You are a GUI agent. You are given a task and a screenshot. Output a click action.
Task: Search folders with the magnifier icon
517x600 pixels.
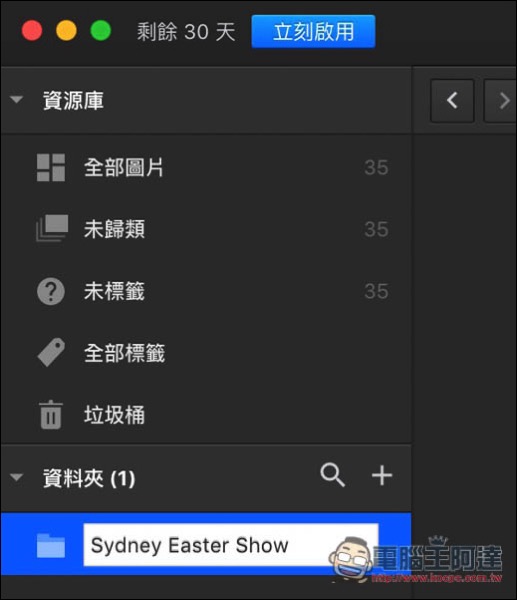(332, 475)
